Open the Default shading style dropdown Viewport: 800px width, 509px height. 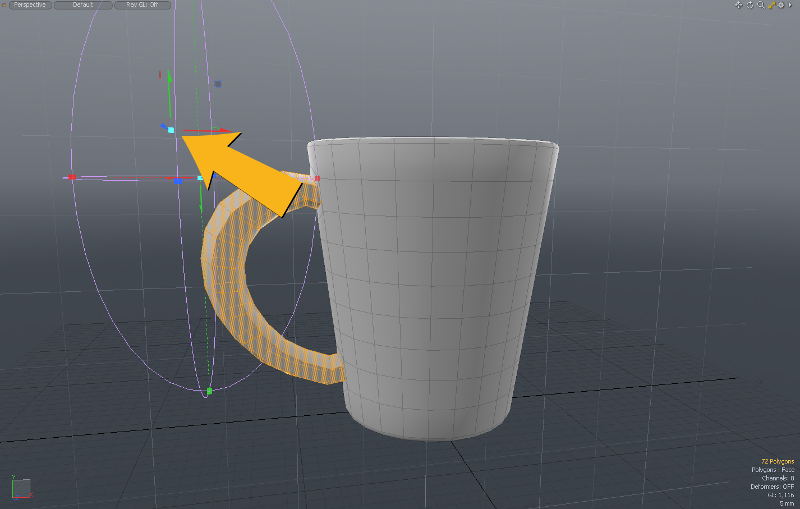[x=82, y=5]
